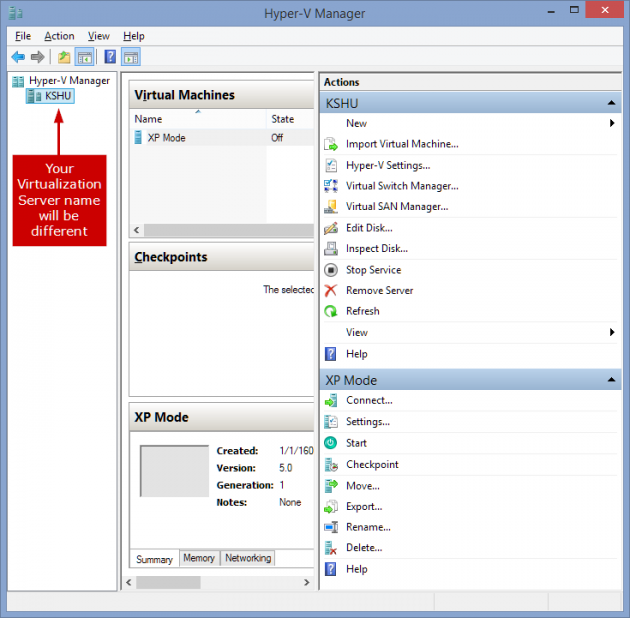Viewport: 630px width, 618px height.
Task: Click the Virtual SAN Manager icon
Action: coord(331,207)
